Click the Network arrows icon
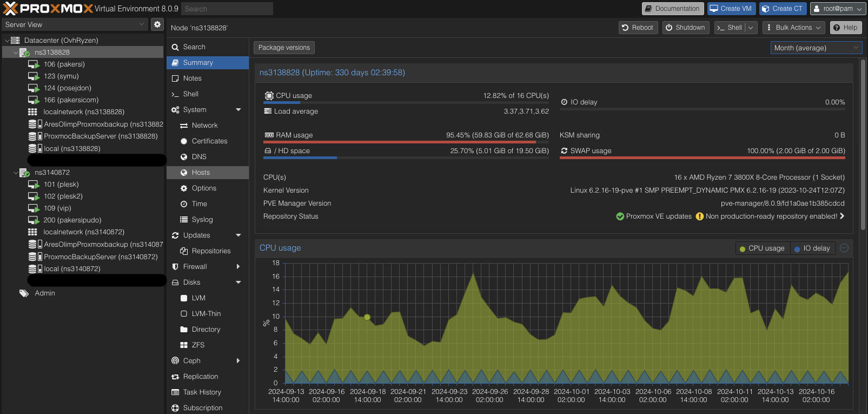The width and height of the screenshot is (868, 414). 184,126
